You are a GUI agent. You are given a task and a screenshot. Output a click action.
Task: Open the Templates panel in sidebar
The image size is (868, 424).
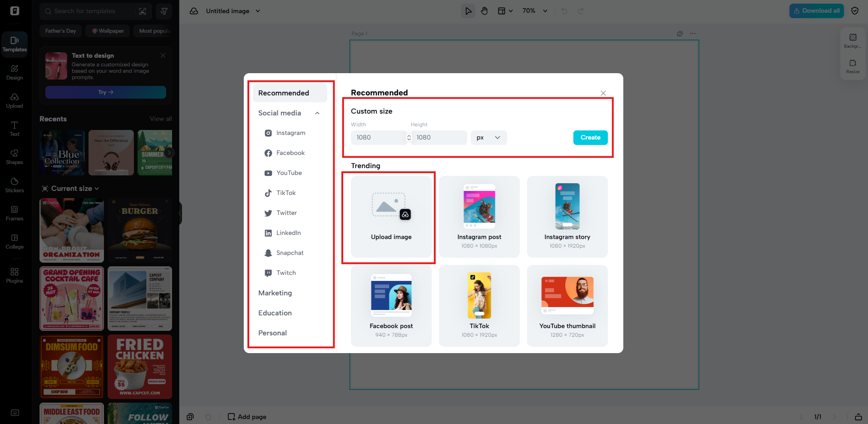[15, 44]
